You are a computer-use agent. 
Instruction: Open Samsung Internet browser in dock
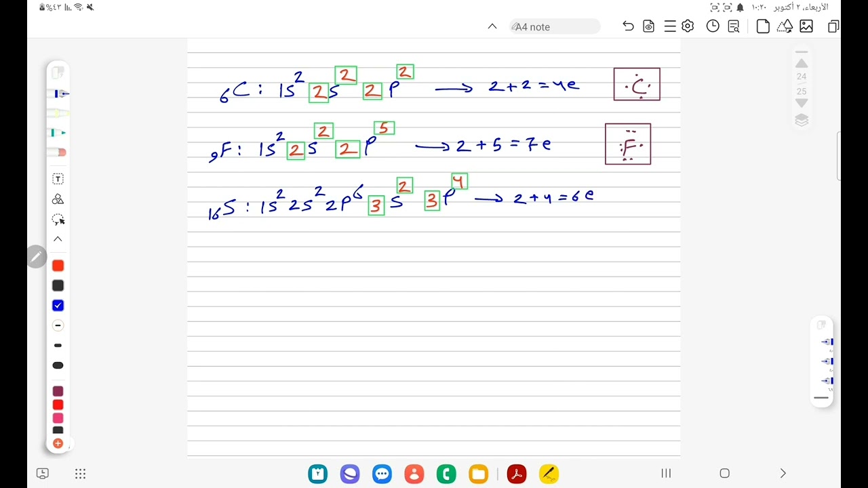(x=350, y=474)
